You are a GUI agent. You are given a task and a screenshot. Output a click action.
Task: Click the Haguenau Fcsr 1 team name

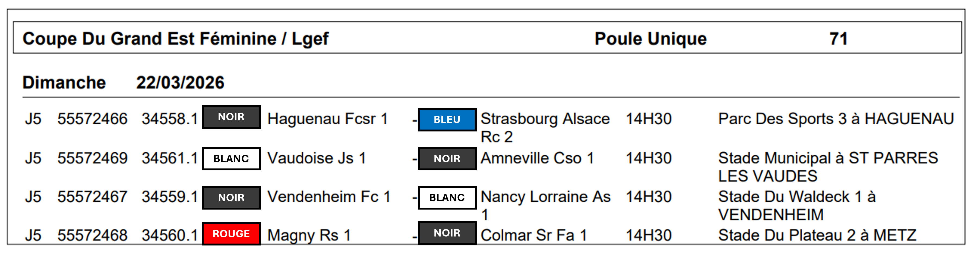click(327, 119)
